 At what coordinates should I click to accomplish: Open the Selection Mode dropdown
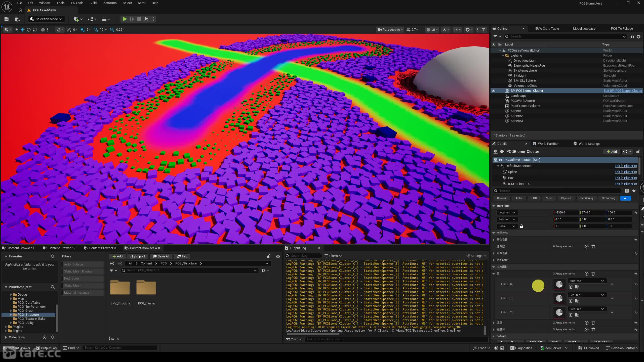coord(46,19)
